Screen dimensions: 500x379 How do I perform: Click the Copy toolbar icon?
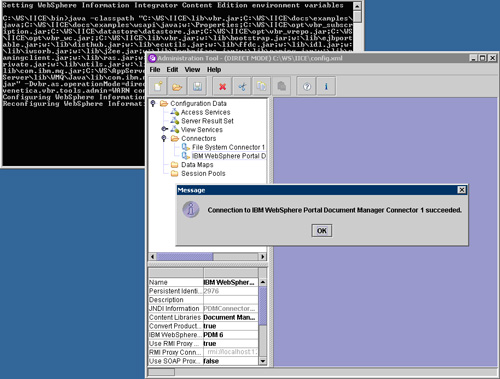coord(261,86)
